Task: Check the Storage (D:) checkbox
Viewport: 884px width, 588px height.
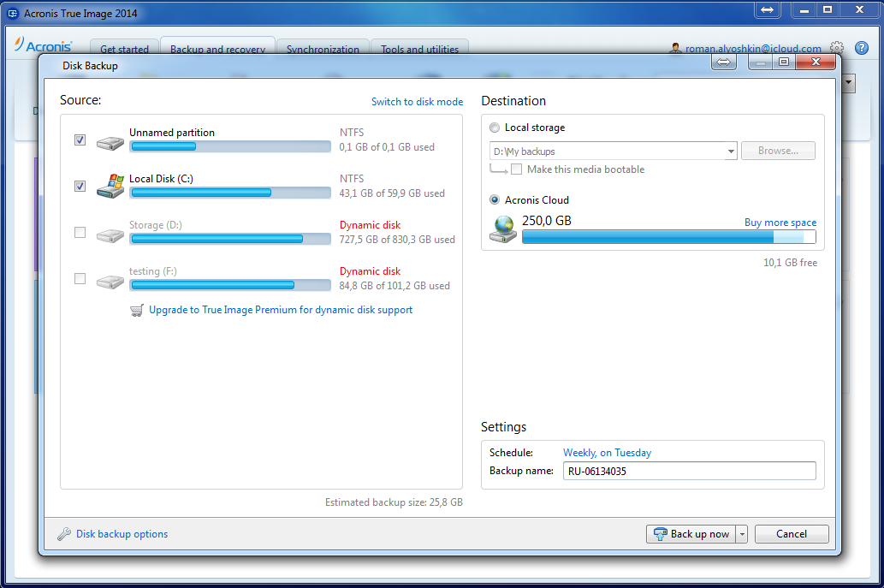Action: tap(80, 232)
